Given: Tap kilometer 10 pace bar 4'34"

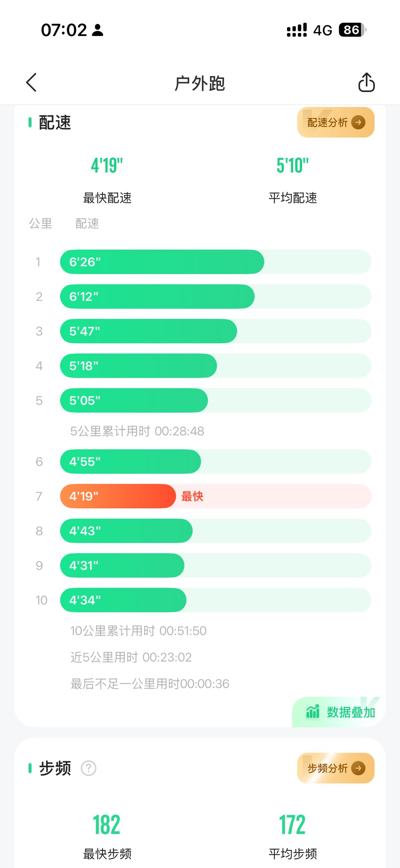Looking at the screenshot, I should [x=123, y=600].
